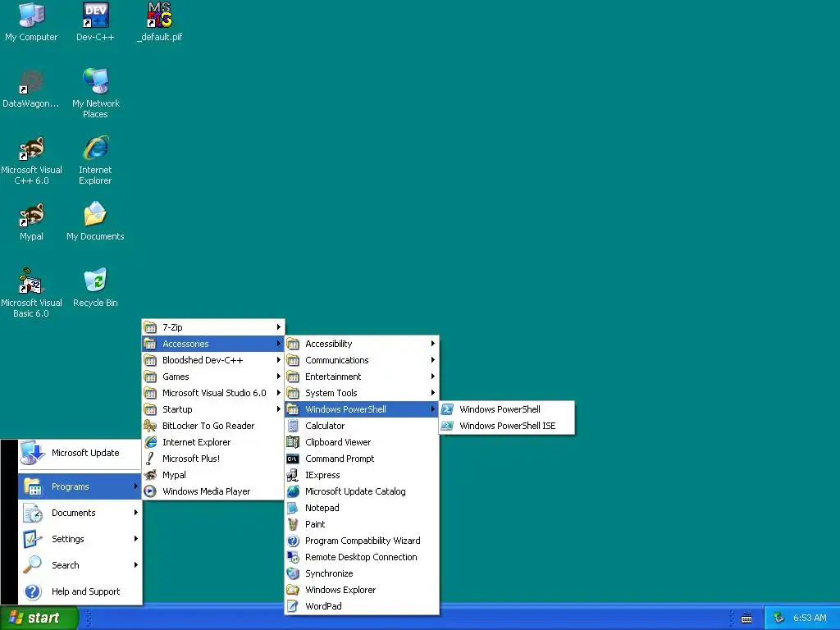Click the Start button

[x=39, y=619]
